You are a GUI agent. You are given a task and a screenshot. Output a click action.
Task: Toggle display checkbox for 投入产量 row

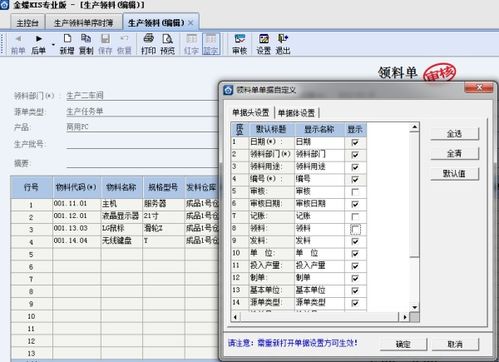355,266
